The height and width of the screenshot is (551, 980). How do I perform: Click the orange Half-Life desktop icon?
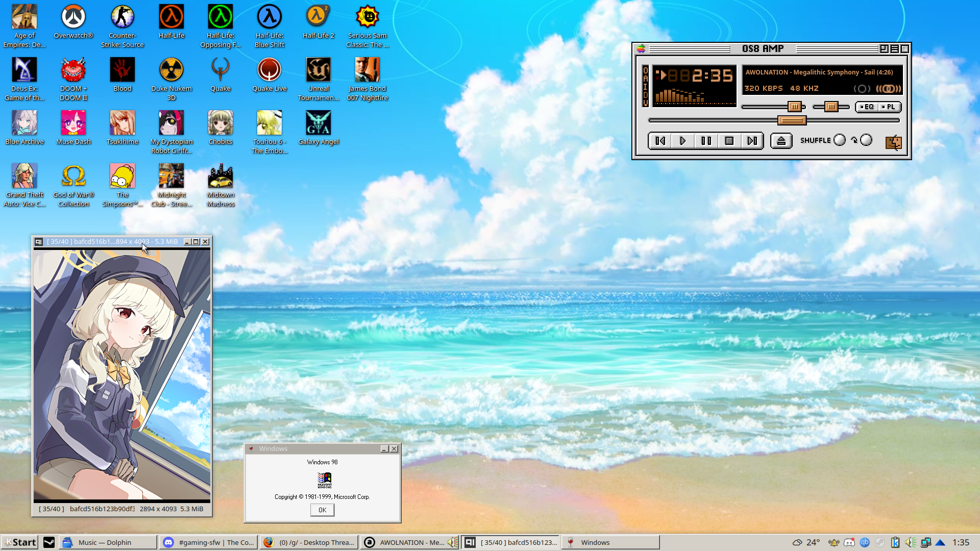(x=171, y=21)
